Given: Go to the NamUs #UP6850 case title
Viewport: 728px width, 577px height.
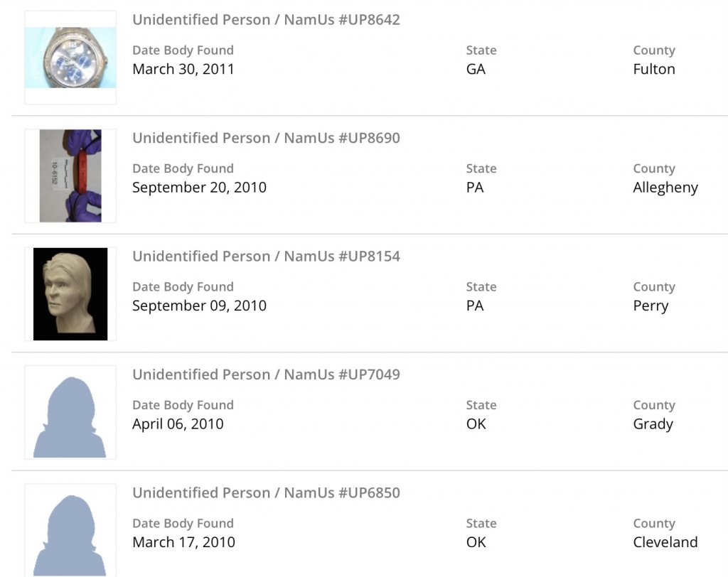Looking at the screenshot, I should pyautogui.click(x=266, y=492).
